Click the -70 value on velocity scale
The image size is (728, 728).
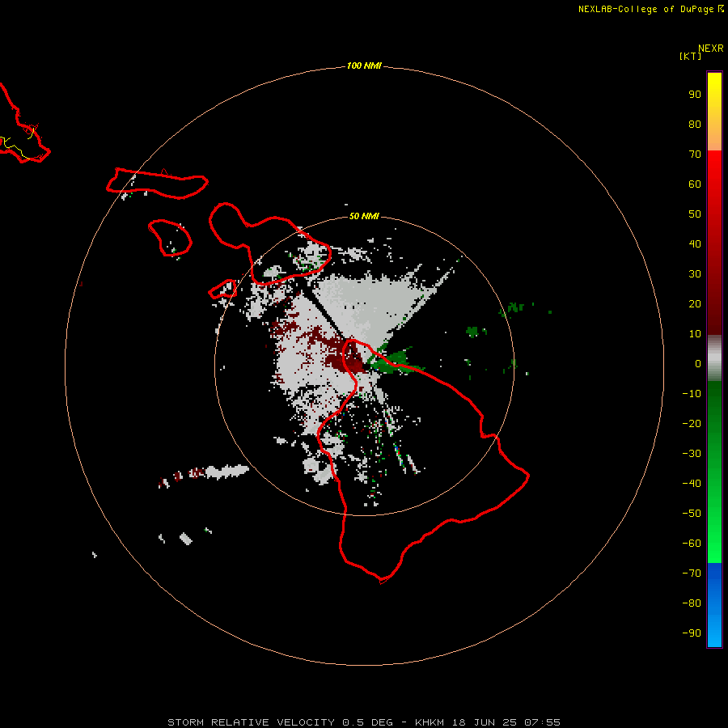692,574
